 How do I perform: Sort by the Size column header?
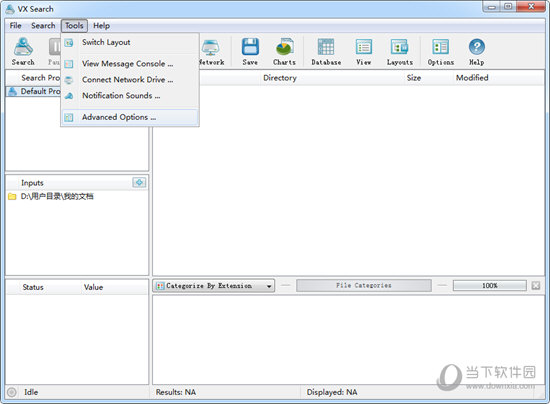click(414, 78)
